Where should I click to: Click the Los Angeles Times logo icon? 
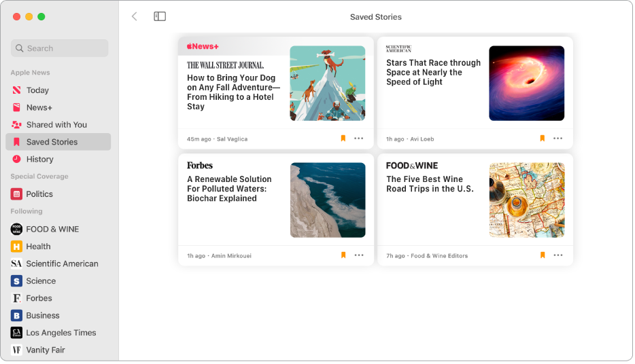coord(16,333)
